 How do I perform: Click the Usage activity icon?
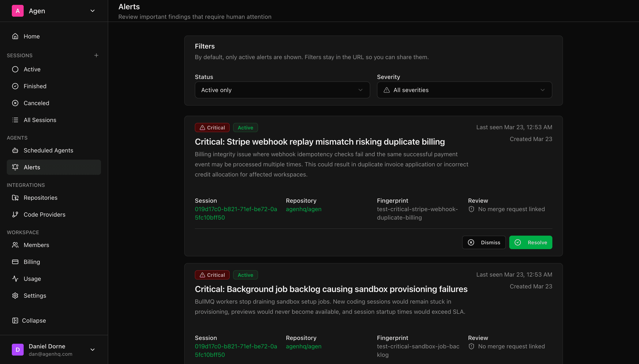pos(15,278)
